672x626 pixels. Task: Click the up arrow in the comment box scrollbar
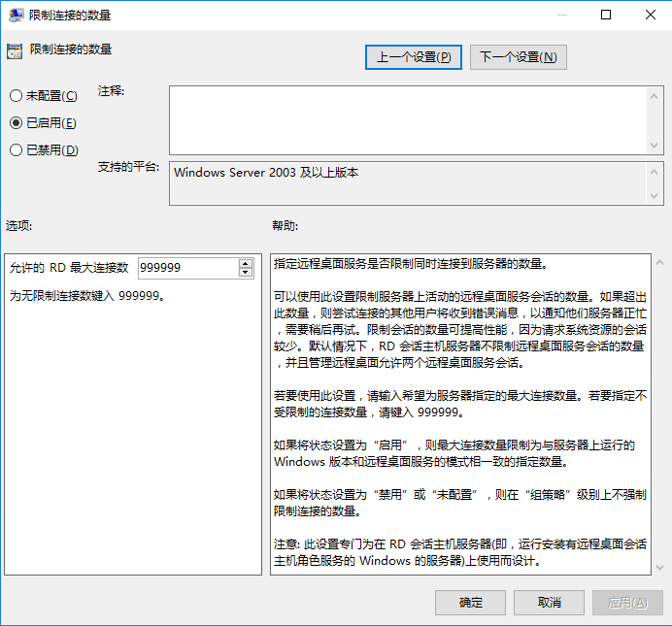point(654,96)
